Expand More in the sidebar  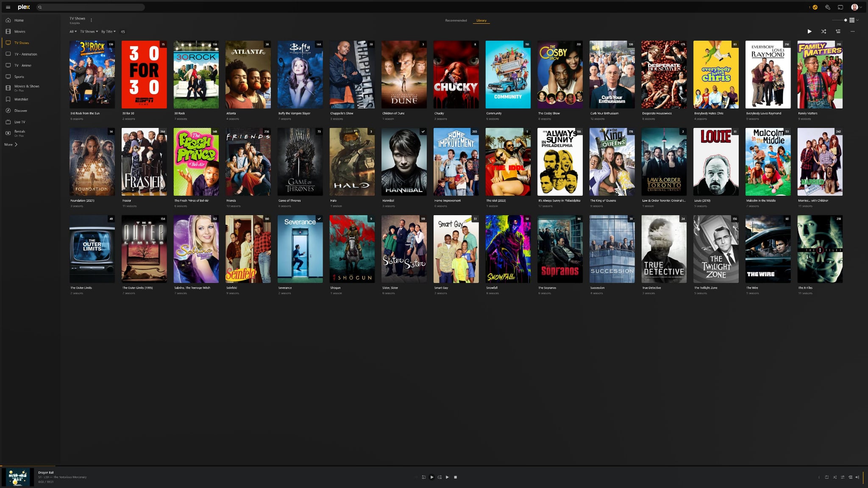pyautogui.click(x=11, y=144)
